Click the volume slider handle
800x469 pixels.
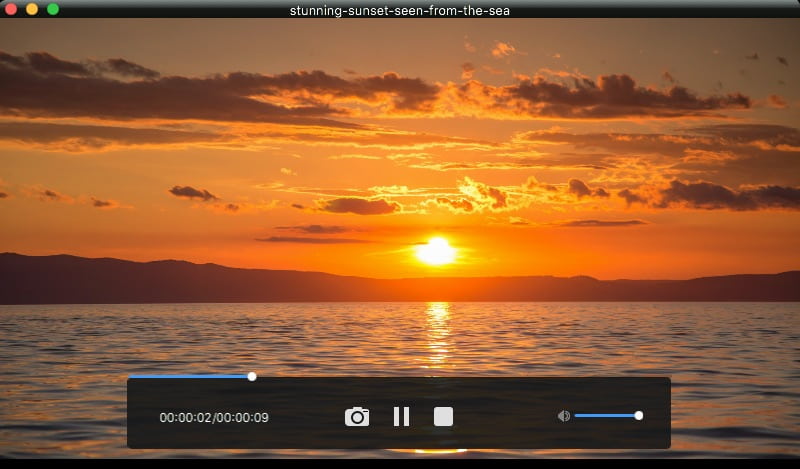(x=638, y=416)
